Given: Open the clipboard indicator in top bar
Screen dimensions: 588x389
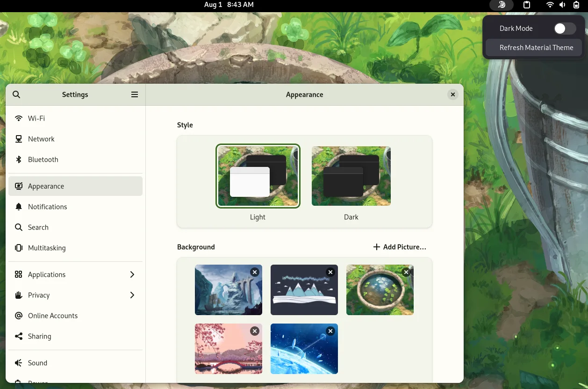Looking at the screenshot, I should point(527,5).
